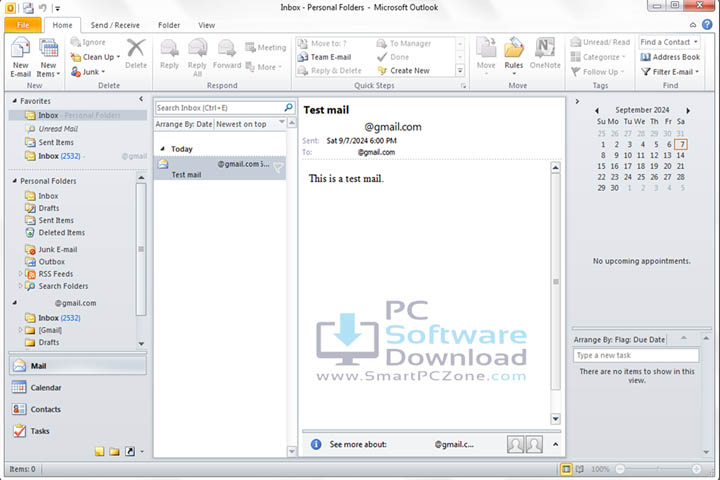Switch to the Send / Receive tab
The height and width of the screenshot is (480, 720).
(115, 25)
